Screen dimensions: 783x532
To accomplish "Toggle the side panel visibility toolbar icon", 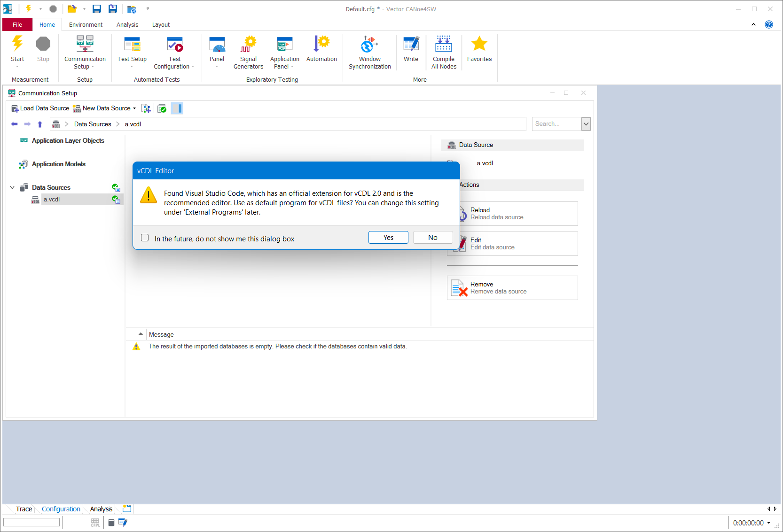I will (177, 108).
